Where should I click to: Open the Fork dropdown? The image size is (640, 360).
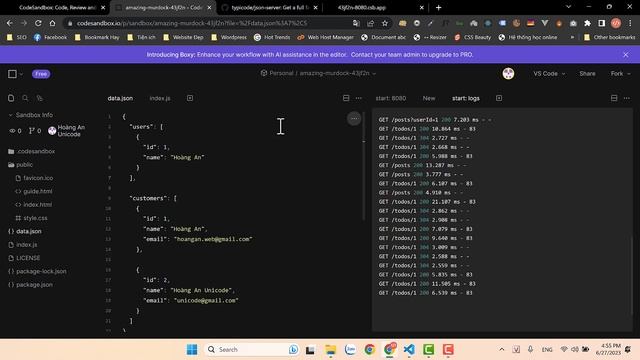(620, 74)
